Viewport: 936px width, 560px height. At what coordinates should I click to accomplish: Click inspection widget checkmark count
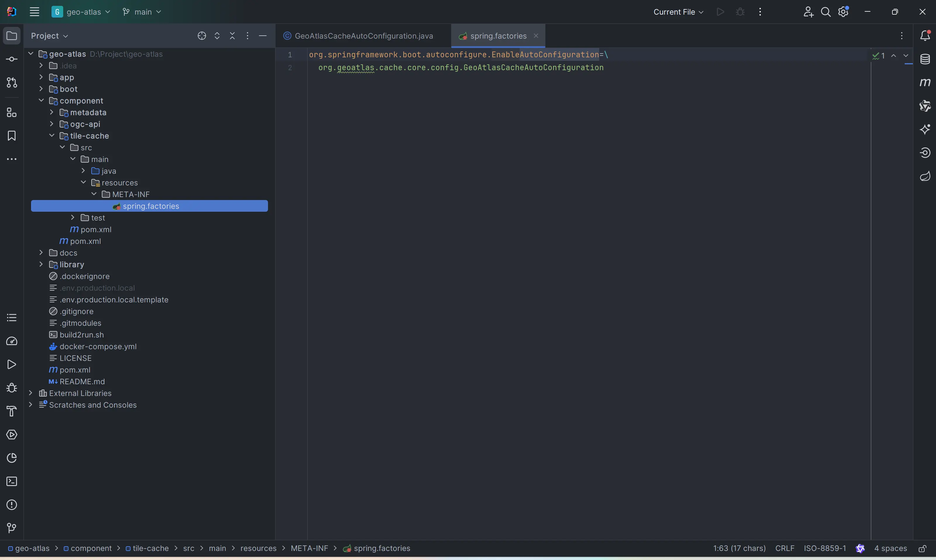pyautogui.click(x=879, y=56)
